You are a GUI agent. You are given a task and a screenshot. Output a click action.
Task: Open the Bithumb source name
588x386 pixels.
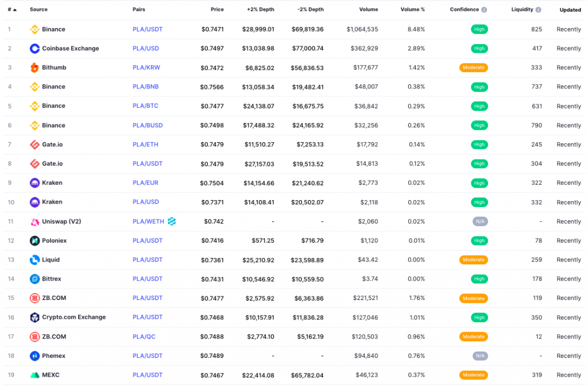click(x=54, y=67)
